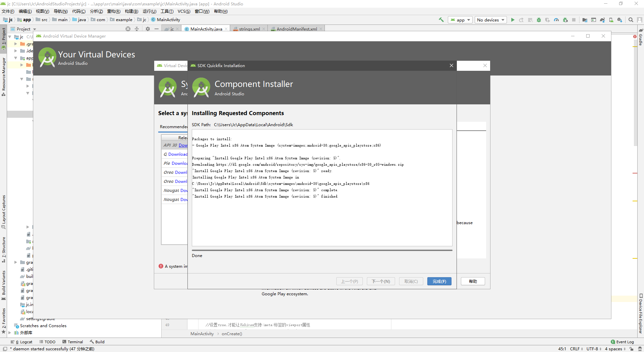This screenshot has height=352, width=644.
Task: Close the SDK Quickfix Installation dialog
Action: click(x=451, y=65)
